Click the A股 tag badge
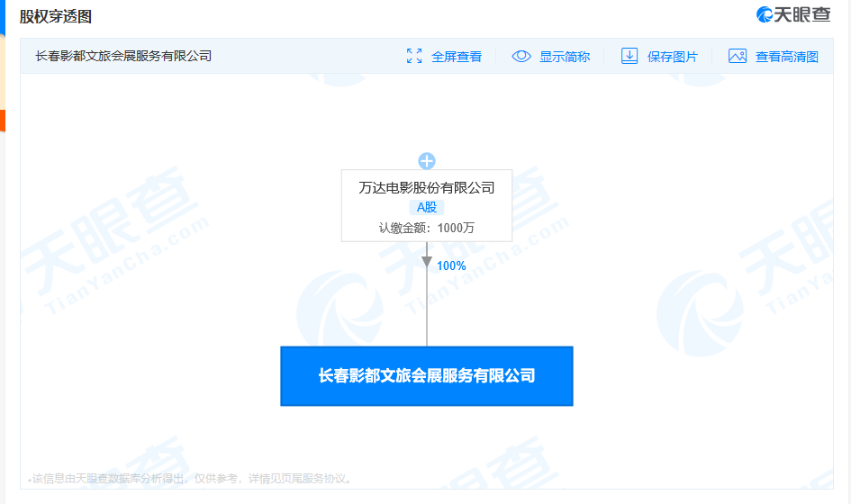The width and height of the screenshot is (851, 504). (x=427, y=207)
